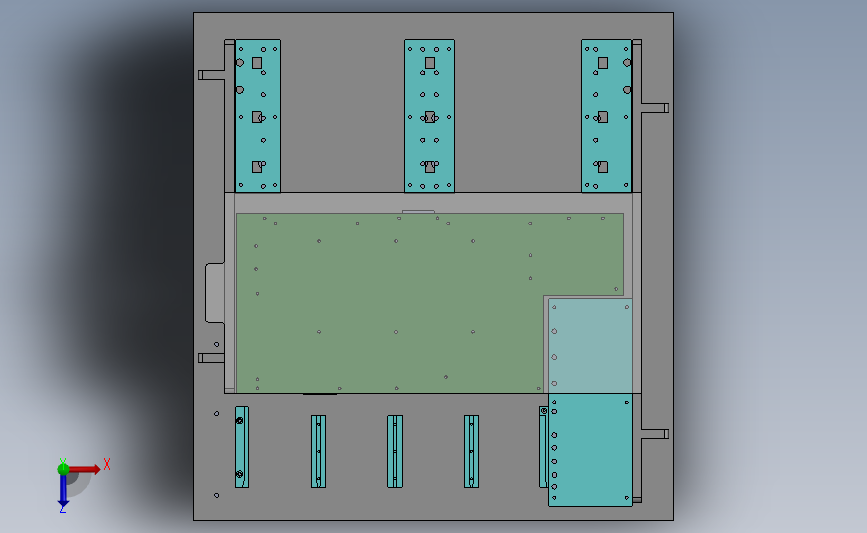Select the narrow cyan rail with two screws
Image resolution: width=867 pixels, height=533 pixels.
click(x=242, y=447)
